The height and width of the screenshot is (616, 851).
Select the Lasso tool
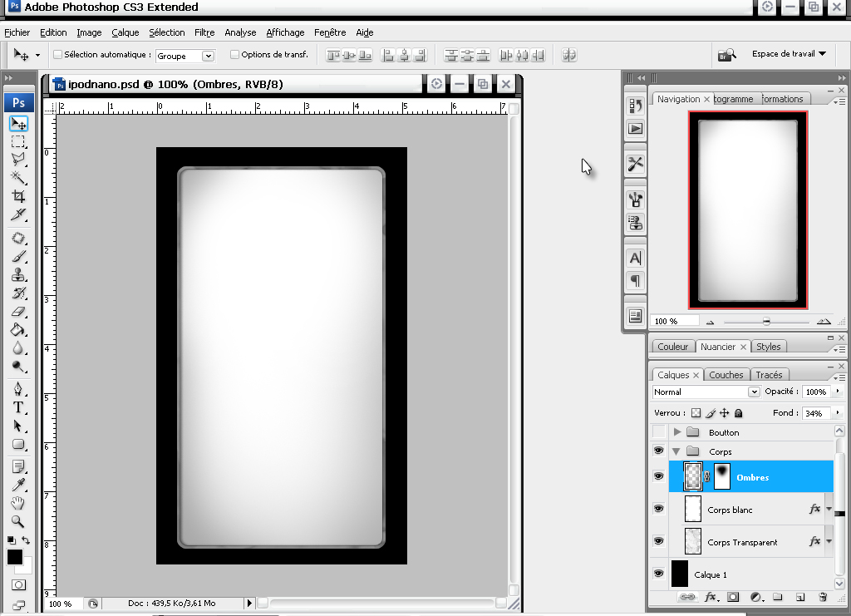tap(18, 160)
